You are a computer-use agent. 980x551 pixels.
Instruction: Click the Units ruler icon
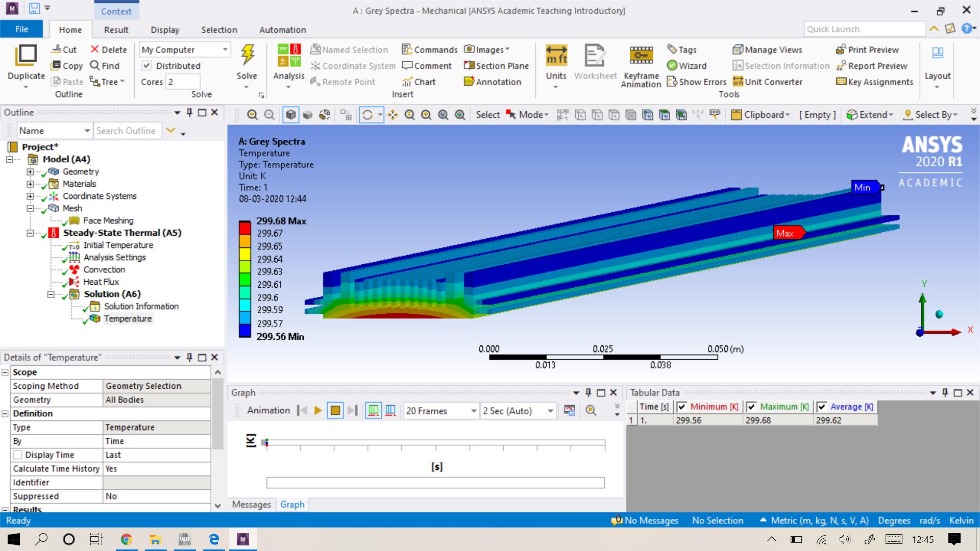556,55
